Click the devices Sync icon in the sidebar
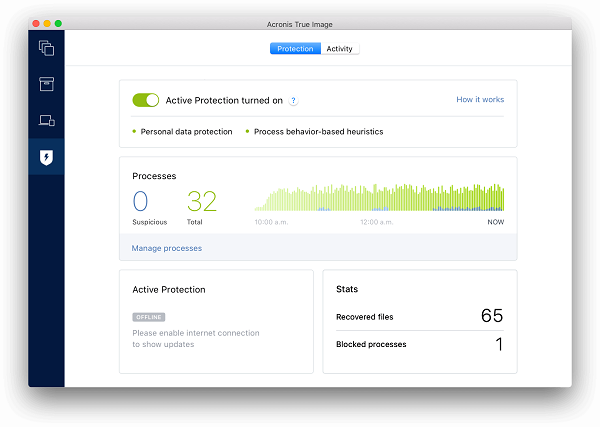 click(x=46, y=120)
